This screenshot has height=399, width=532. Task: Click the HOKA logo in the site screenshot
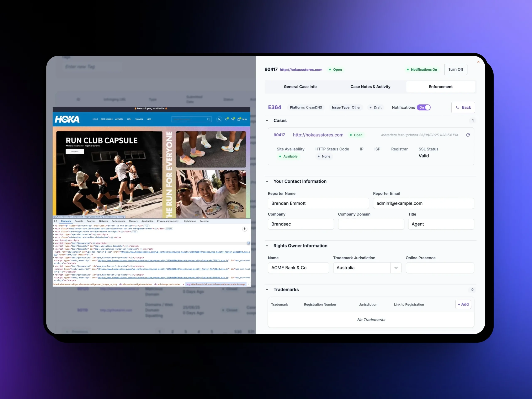click(67, 119)
